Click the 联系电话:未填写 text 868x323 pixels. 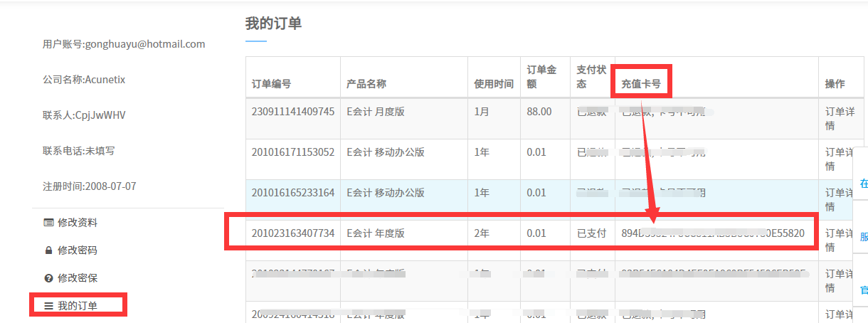coord(79,151)
